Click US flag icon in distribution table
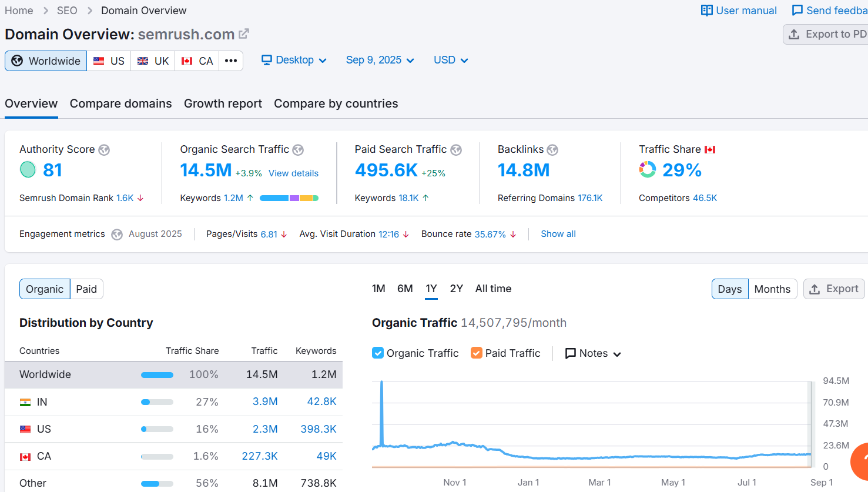The image size is (868, 492). pyautogui.click(x=25, y=429)
